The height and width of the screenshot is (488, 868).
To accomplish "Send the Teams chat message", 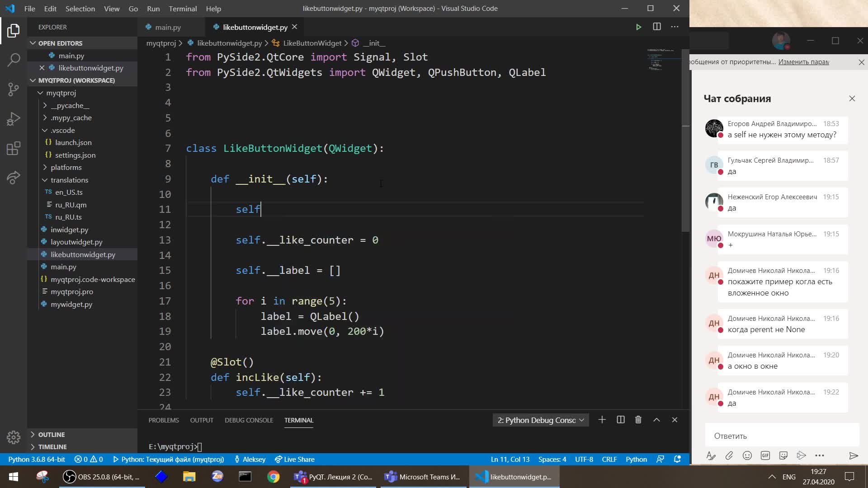I will point(854,455).
